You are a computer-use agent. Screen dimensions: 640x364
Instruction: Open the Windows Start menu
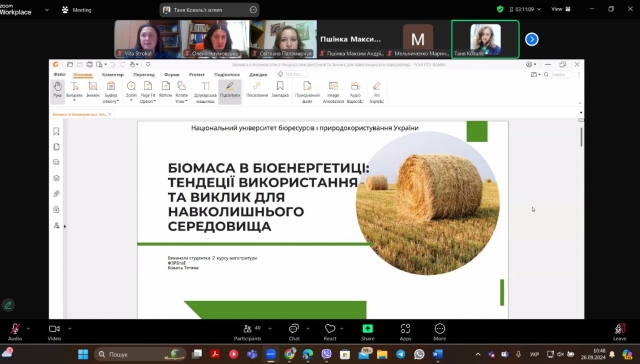click(x=83, y=354)
